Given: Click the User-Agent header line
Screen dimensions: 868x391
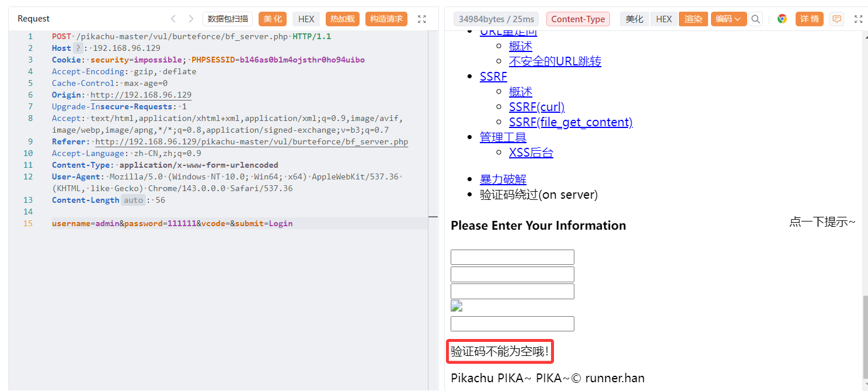Looking at the screenshot, I should 228,182.
